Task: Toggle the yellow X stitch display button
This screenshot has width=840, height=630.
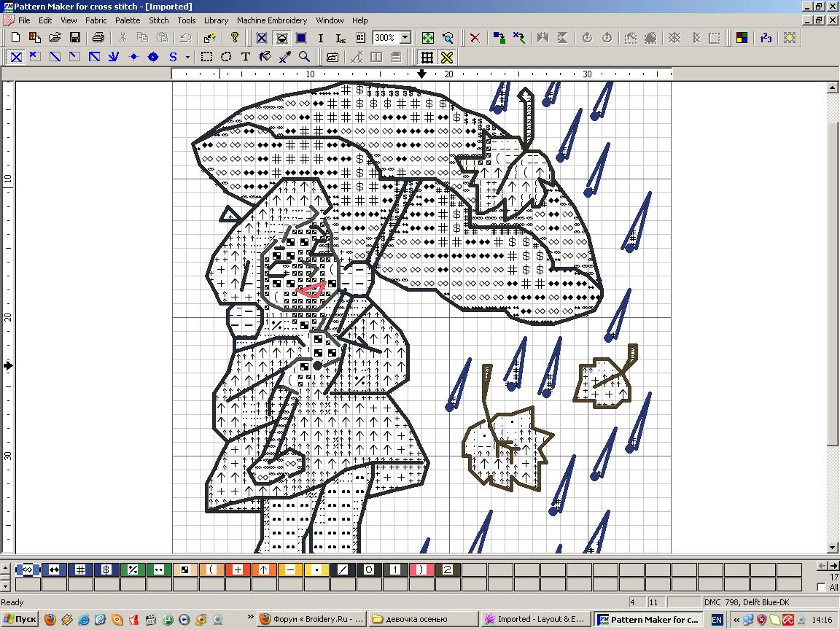Action: [447, 57]
